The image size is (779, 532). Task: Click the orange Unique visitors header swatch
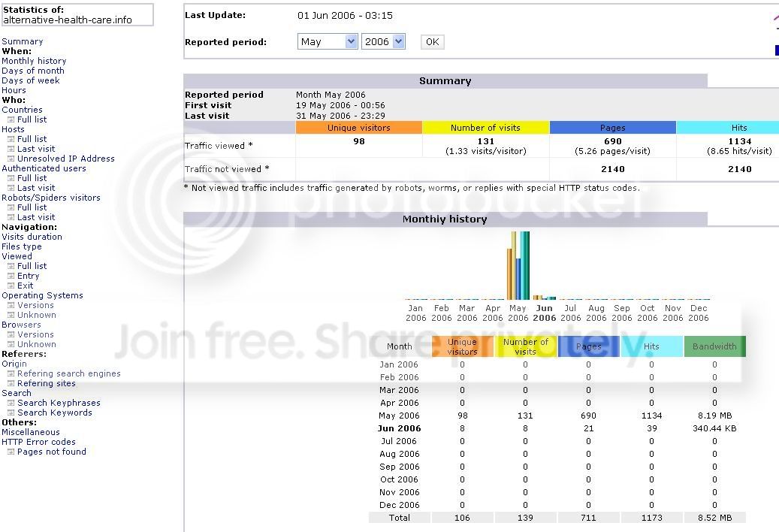click(x=358, y=128)
